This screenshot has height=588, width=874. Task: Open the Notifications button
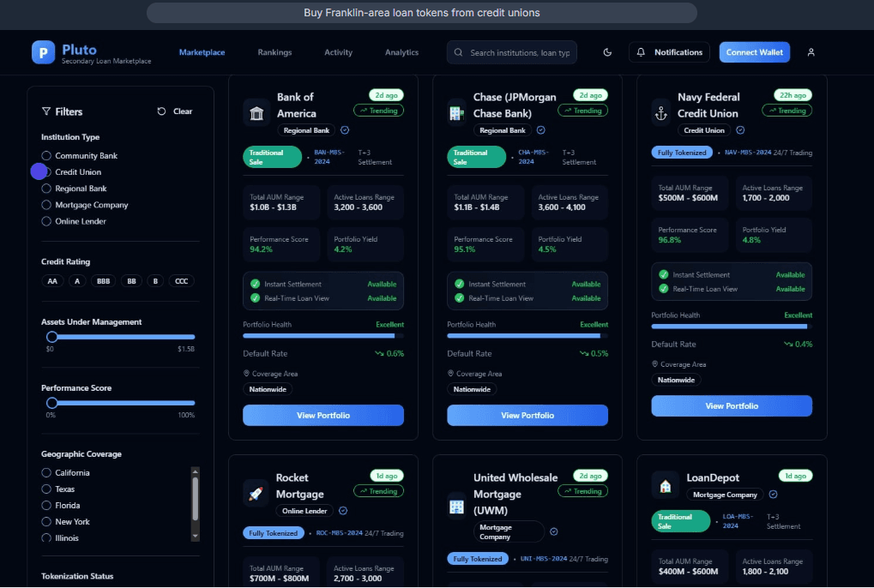[x=669, y=52]
